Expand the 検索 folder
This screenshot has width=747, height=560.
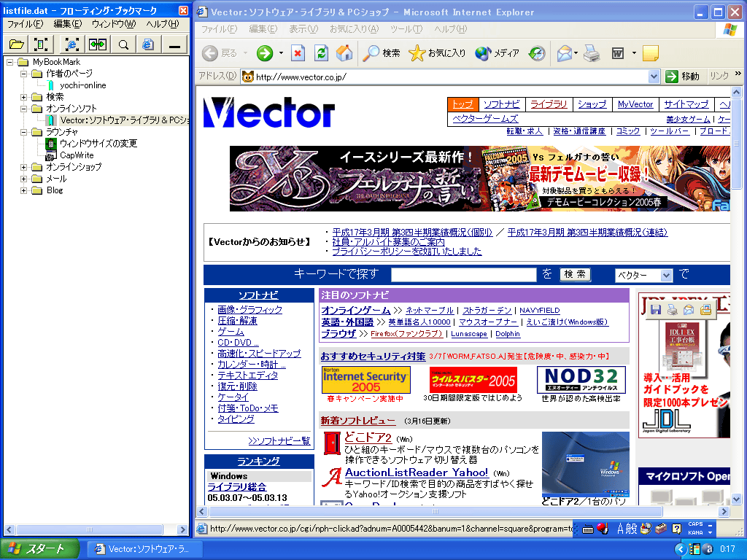[23, 97]
